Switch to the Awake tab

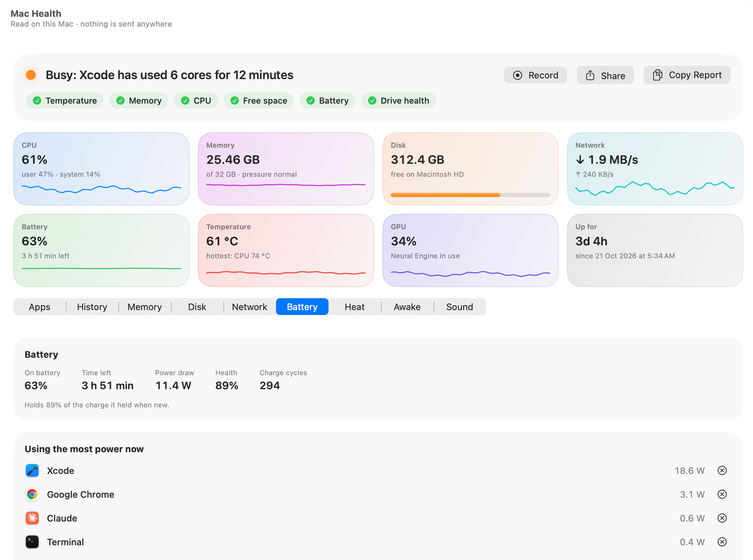[407, 307]
